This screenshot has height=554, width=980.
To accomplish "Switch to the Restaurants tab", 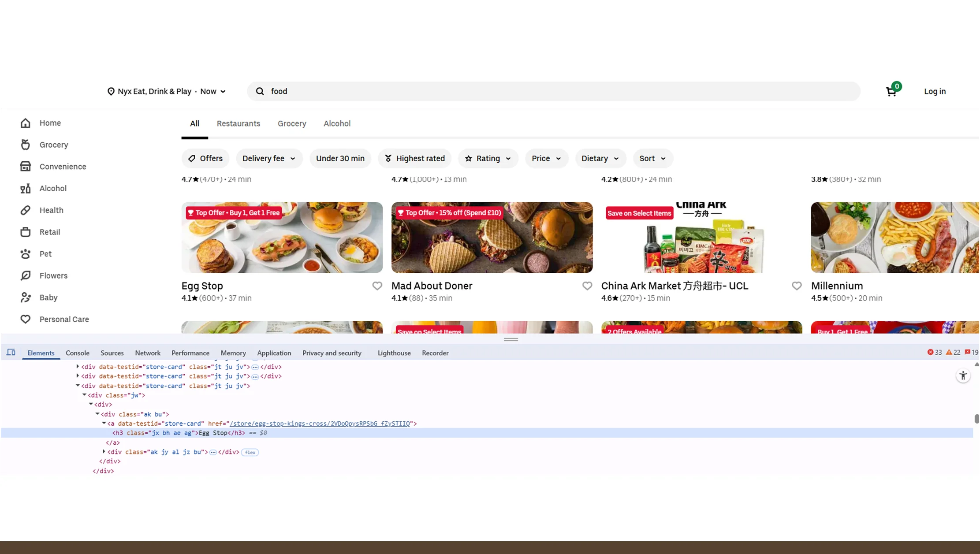I will [x=238, y=124].
